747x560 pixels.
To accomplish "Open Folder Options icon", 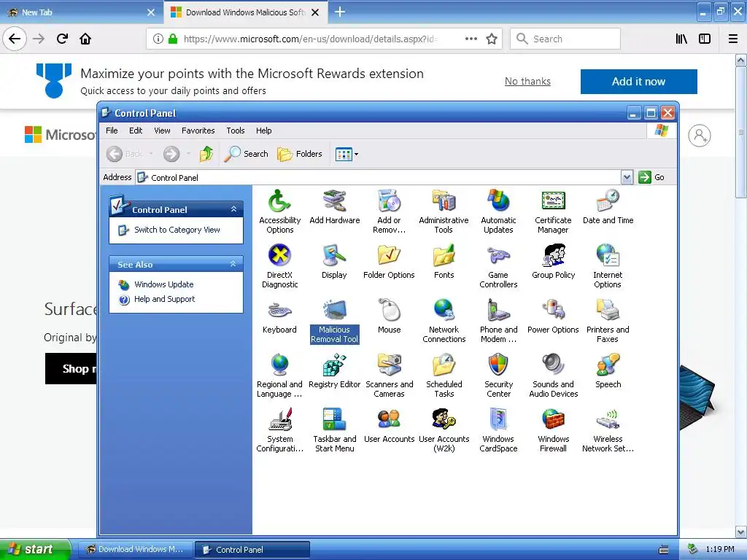I will pos(389,262).
